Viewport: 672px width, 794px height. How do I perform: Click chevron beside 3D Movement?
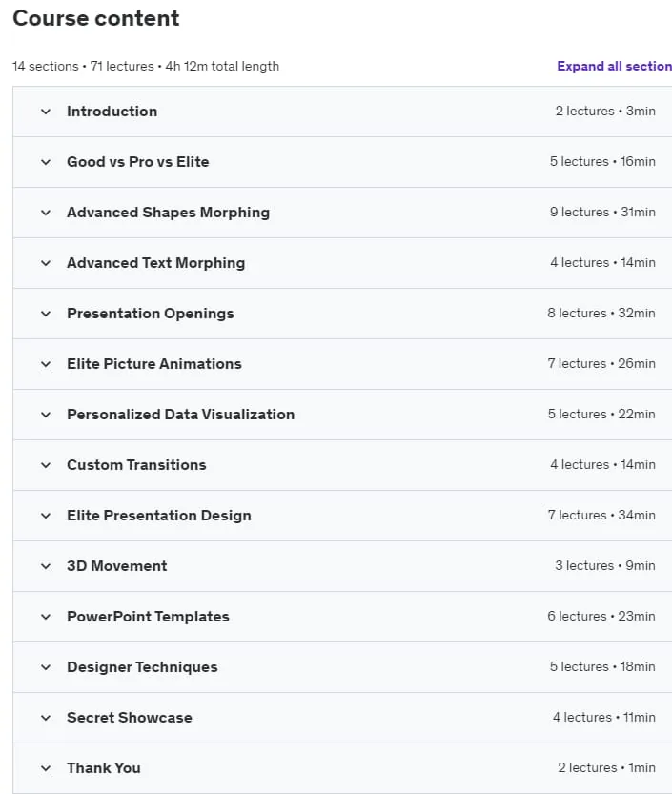46,566
